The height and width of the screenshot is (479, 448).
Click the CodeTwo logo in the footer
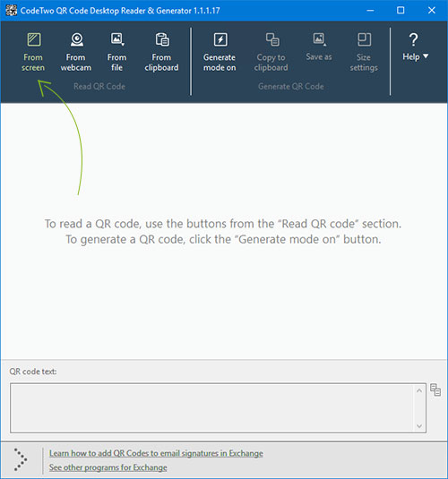(x=21, y=460)
